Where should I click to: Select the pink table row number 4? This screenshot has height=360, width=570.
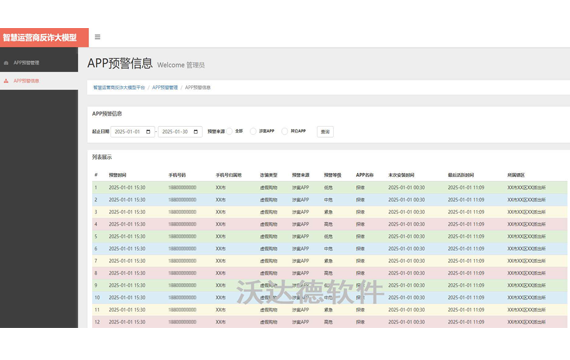(329, 224)
